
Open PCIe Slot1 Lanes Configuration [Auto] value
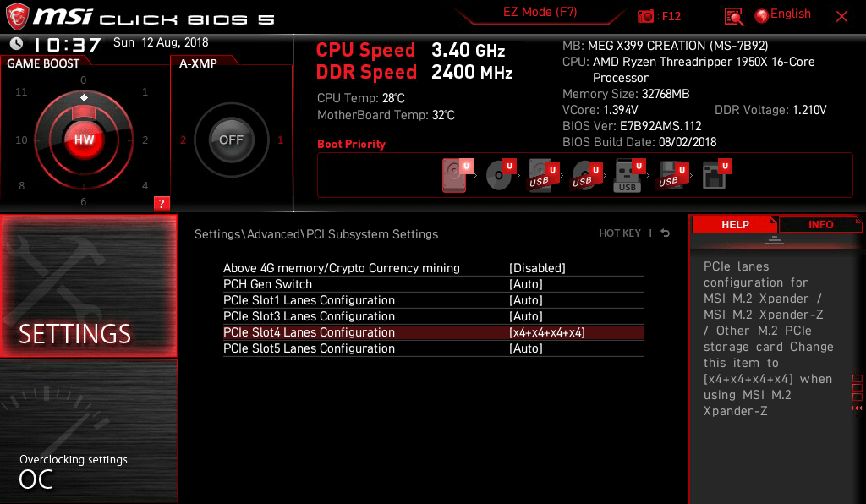(x=526, y=300)
